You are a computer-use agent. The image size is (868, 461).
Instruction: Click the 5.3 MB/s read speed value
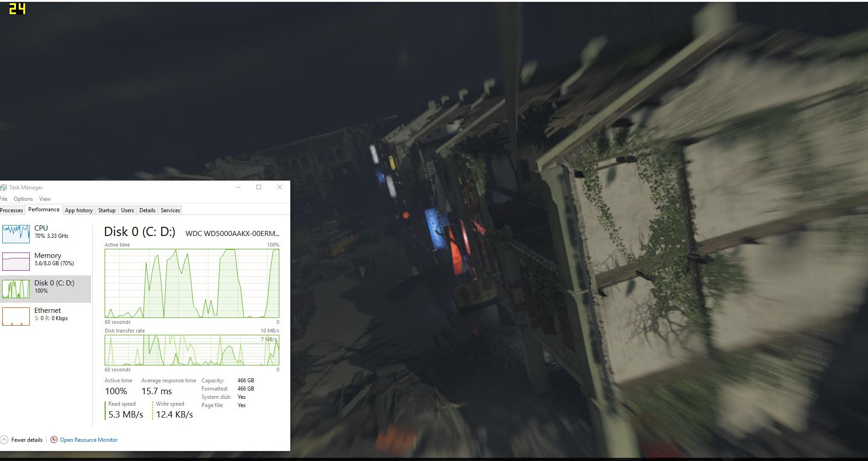(126, 415)
